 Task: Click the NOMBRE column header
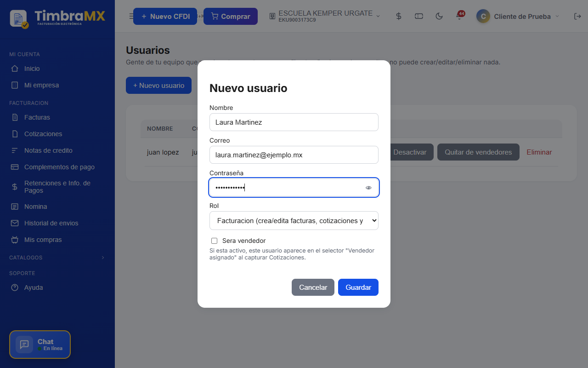160,129
